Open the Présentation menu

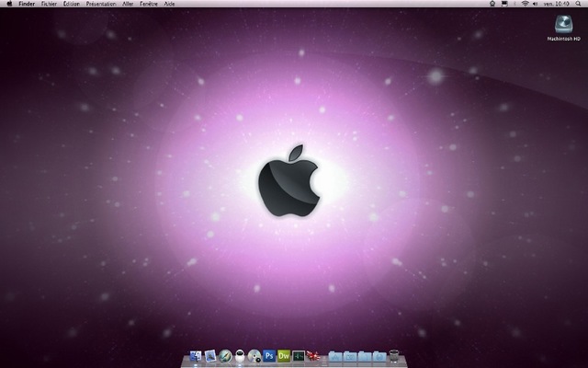click(101, 4)
